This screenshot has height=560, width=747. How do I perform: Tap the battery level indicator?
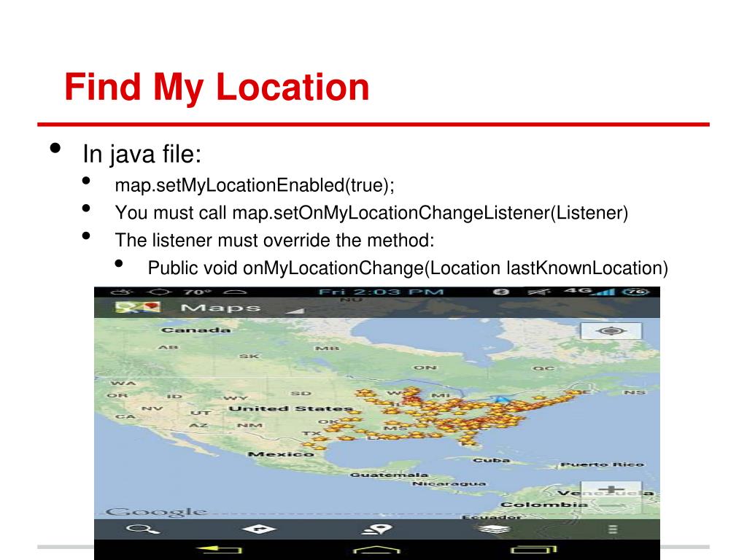[x=636, y=292]
